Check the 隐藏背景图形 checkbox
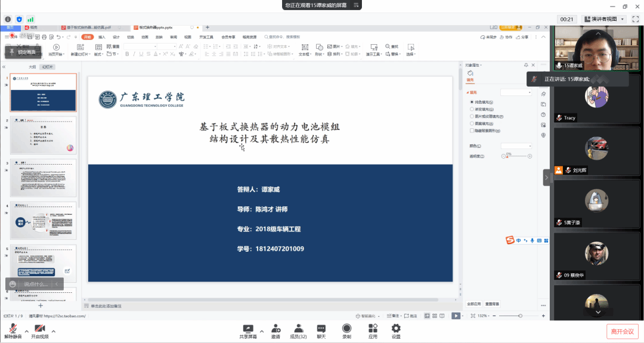The image size is (644, 343). pos(472,131)
